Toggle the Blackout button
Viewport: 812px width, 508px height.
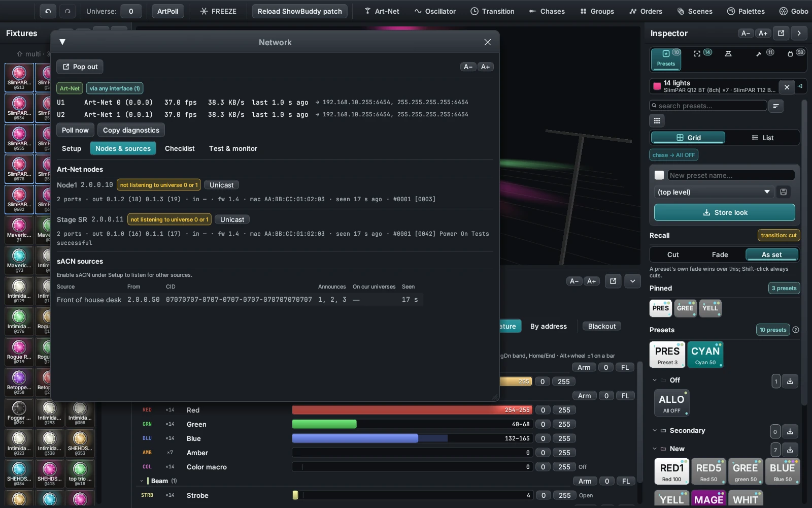point(602,326)
